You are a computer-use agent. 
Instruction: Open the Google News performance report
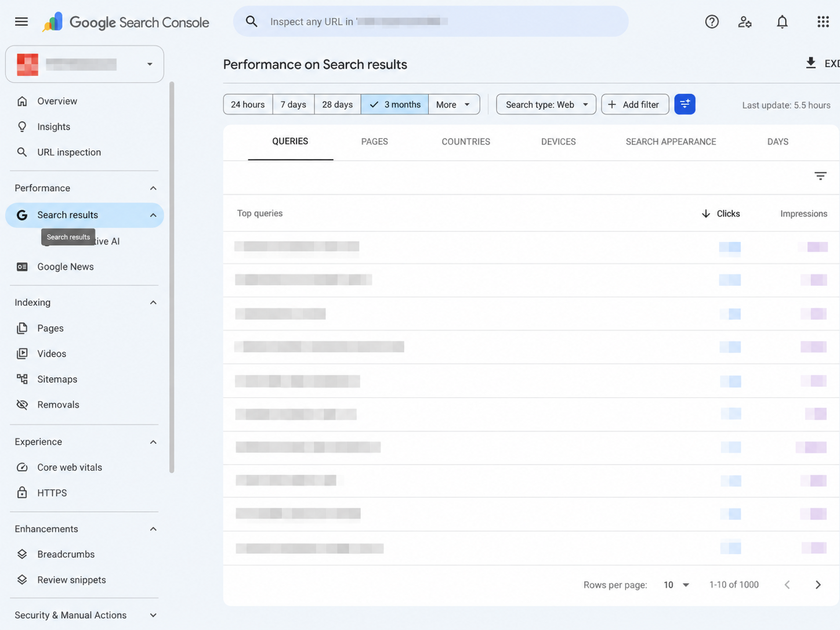tap(66, 267)
